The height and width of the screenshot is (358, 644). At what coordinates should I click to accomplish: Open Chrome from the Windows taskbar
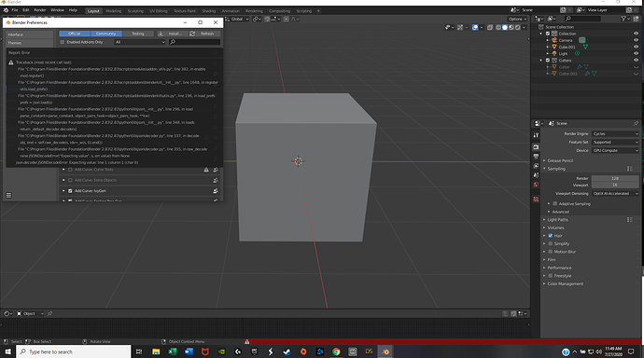pyautogui.click(x=336, y=351)
